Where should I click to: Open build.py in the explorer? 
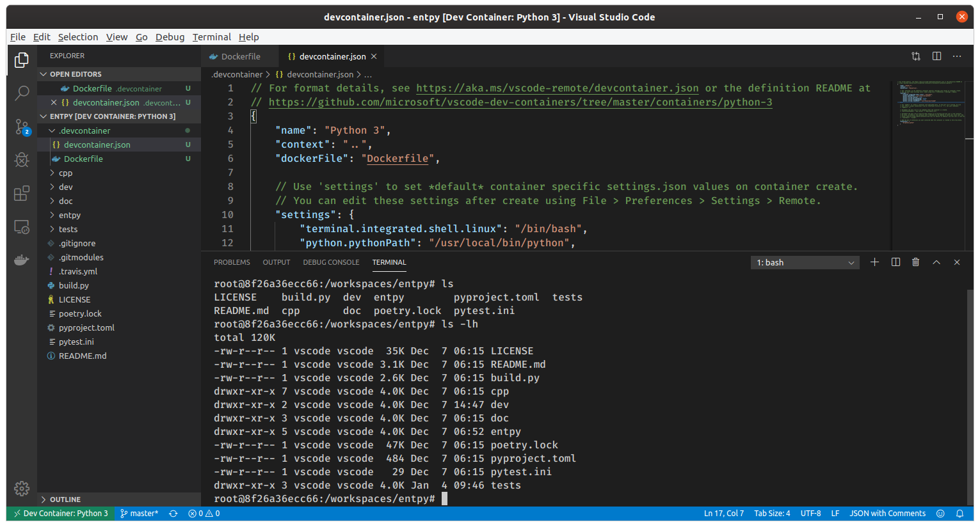tap(119, 285)
